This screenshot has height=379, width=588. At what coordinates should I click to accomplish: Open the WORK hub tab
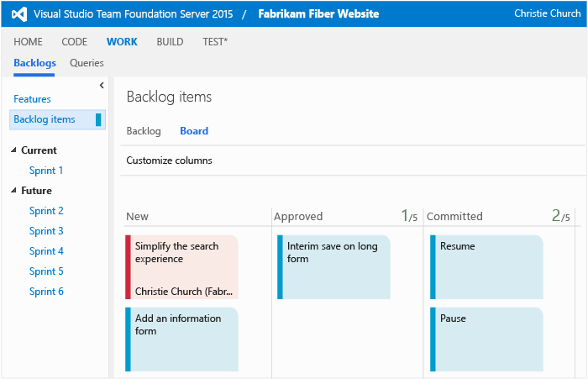coord(122,42)
